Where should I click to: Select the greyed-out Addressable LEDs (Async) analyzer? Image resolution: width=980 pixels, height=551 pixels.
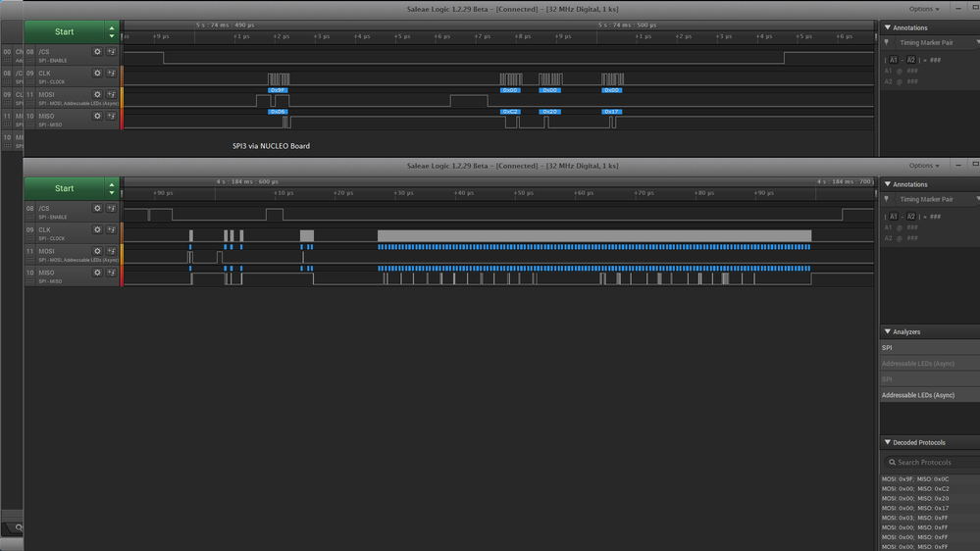point(930,364)
